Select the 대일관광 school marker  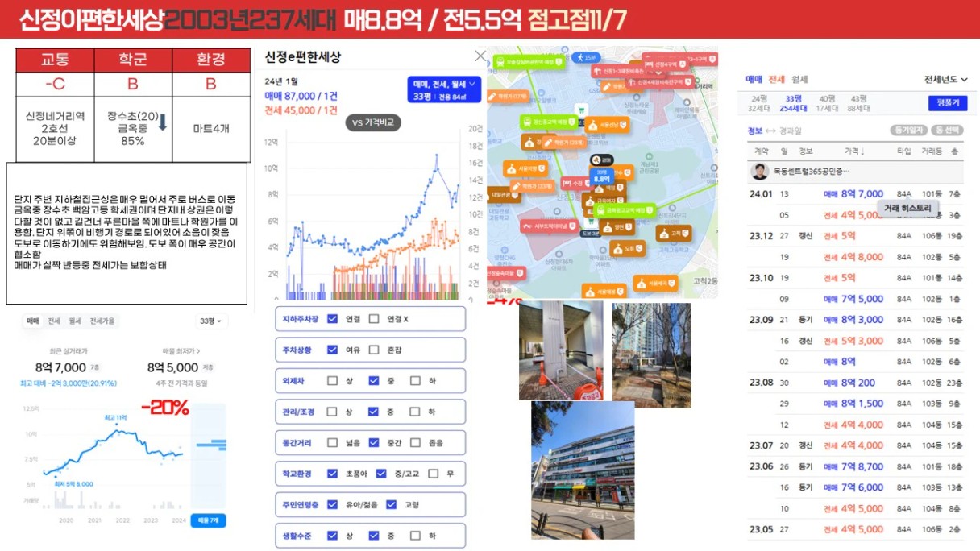coord(503,194)
